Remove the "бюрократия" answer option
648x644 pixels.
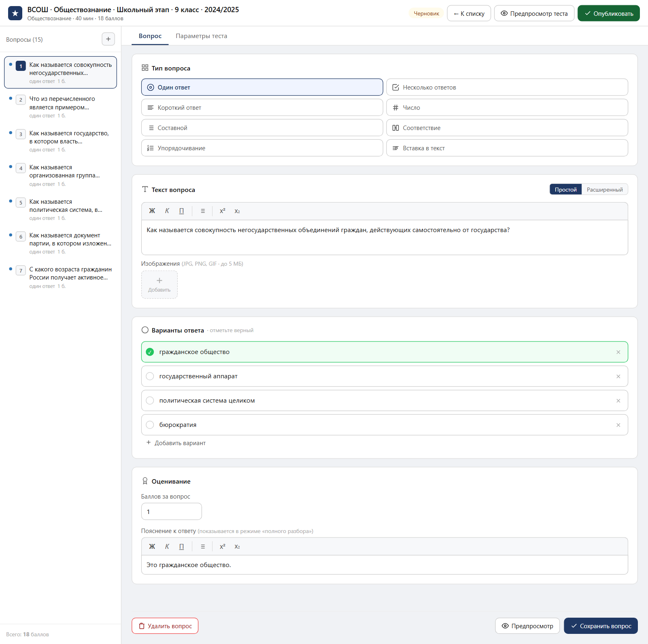(x=618, y=425)
